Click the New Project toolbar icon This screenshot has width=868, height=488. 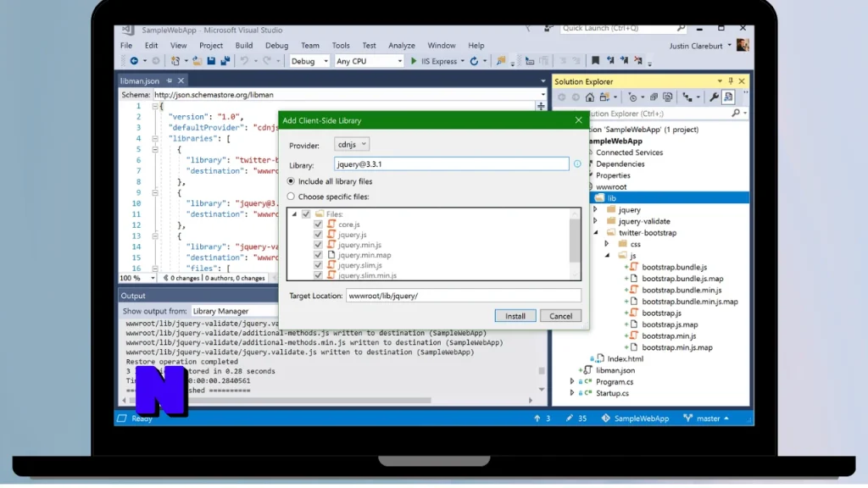[x=175, y=61]
